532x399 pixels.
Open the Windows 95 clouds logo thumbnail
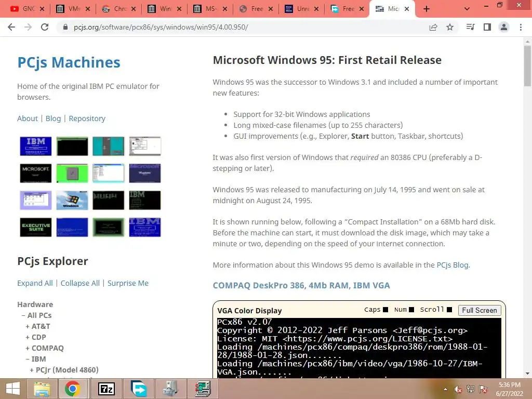point(72,200)
